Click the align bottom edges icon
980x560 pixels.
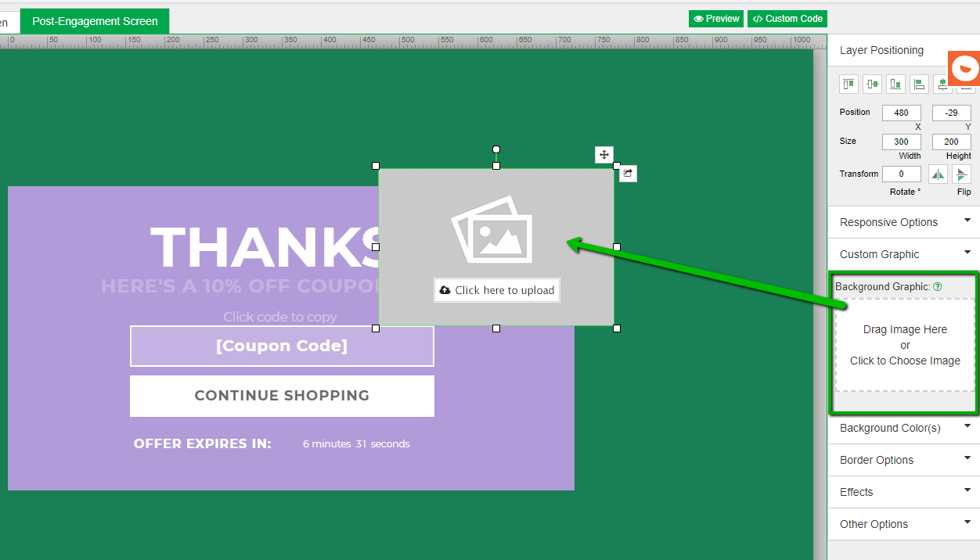(x=895, y=84)
